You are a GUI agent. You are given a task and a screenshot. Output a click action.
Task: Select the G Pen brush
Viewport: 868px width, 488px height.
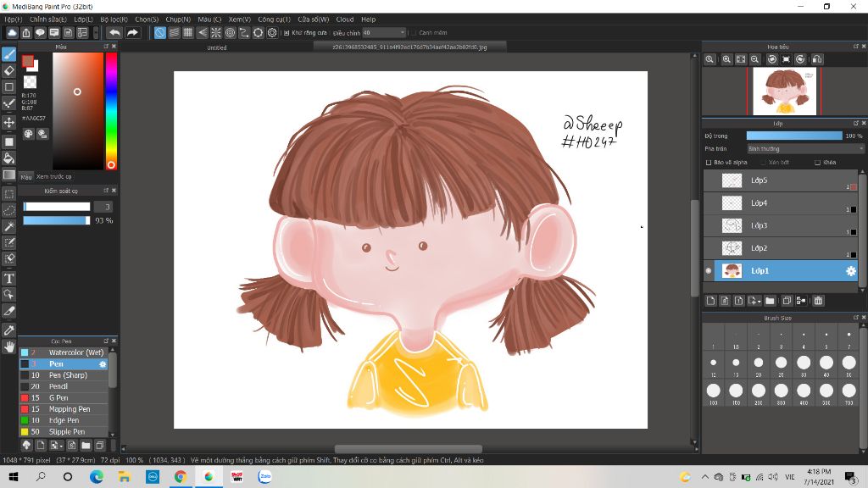(x=64, y=398)
